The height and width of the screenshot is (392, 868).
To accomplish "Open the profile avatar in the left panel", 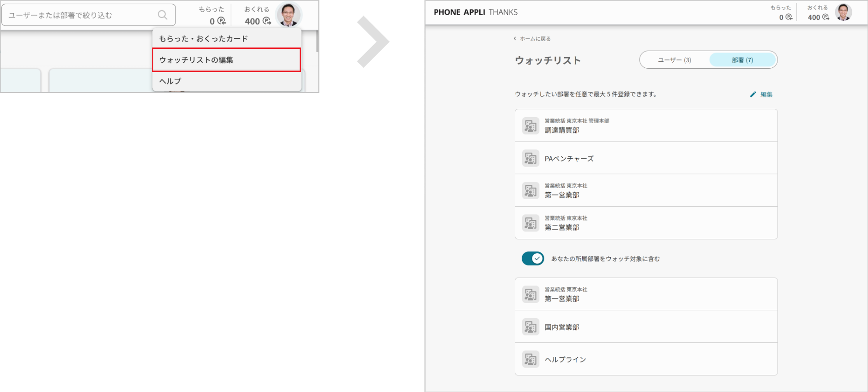I will click(x=289, y=15).
